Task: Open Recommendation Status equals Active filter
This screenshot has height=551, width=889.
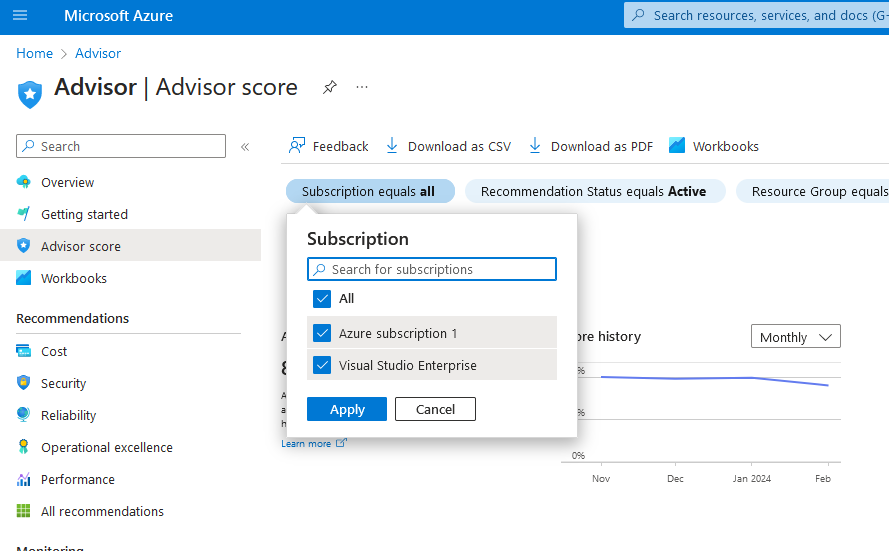Action: coord(595,192)
